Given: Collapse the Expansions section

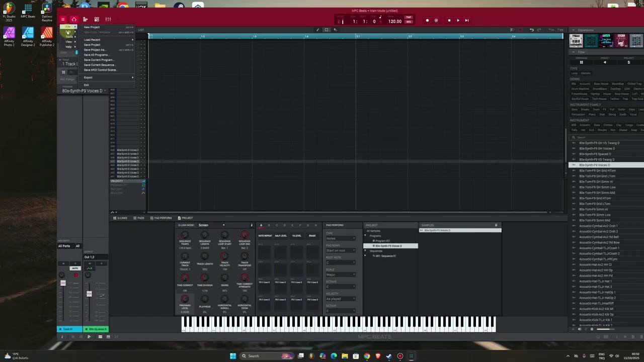Looking at the screenshot, I should click(x=574, y=30).
